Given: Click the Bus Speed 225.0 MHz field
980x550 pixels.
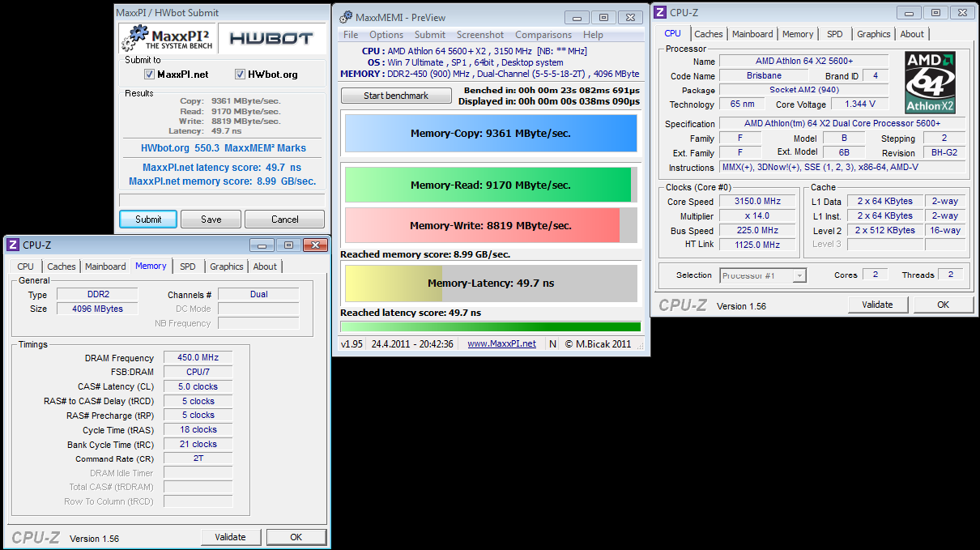Looking at the screenshot, I should coord(757,231).
